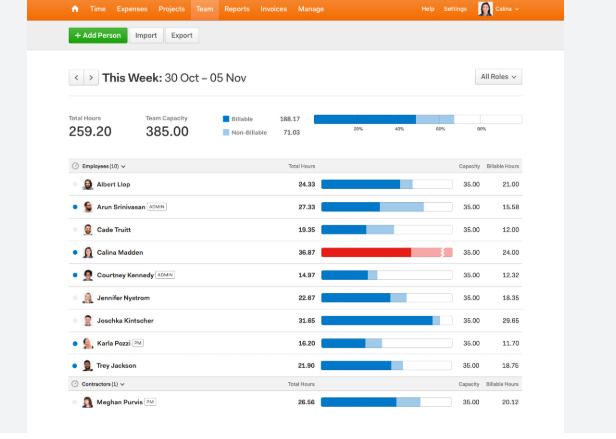Switch to the Invoices tab
This screenshot has height=439, width=616.
pos(274,9)
